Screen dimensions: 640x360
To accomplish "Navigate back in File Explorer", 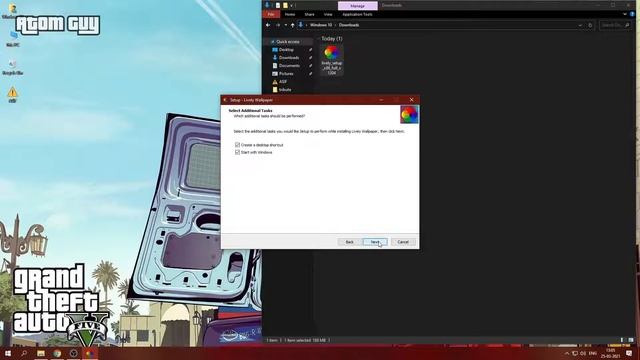I will point(268,25).
